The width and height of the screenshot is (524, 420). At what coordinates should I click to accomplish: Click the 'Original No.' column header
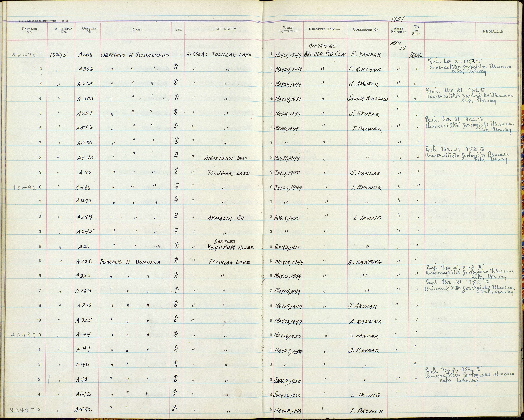coord(90,30)
